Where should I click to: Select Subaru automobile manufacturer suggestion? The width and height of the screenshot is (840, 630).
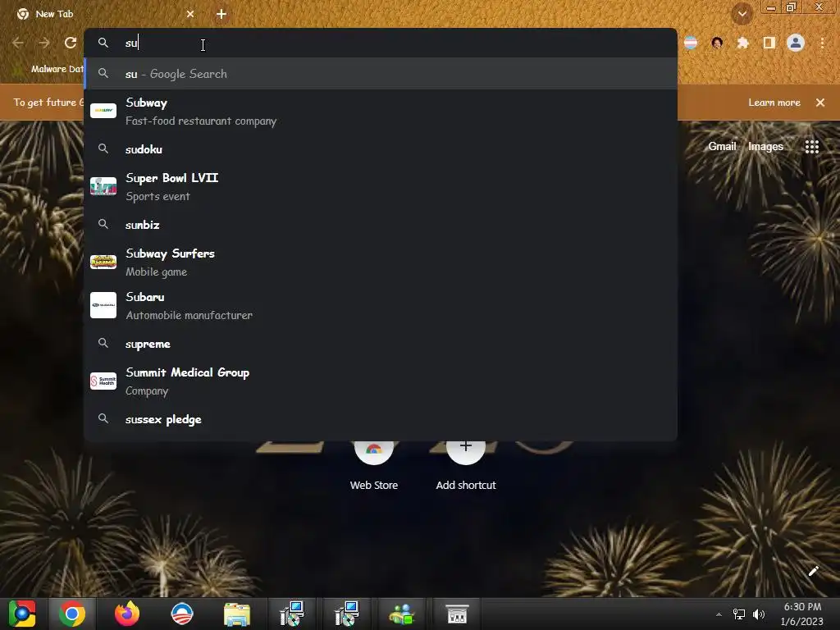tap(381, 306)
